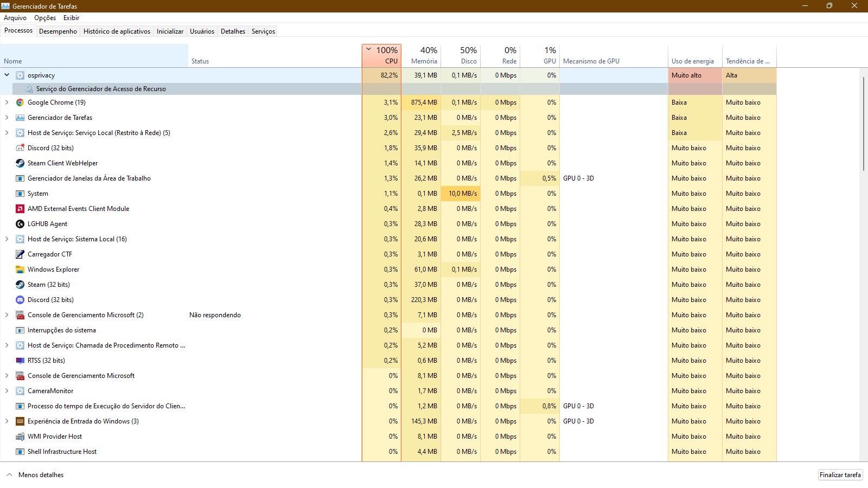This screenshot has width=868, height=488.
Task: Sort by the Status column header
Action: point(275,56)
